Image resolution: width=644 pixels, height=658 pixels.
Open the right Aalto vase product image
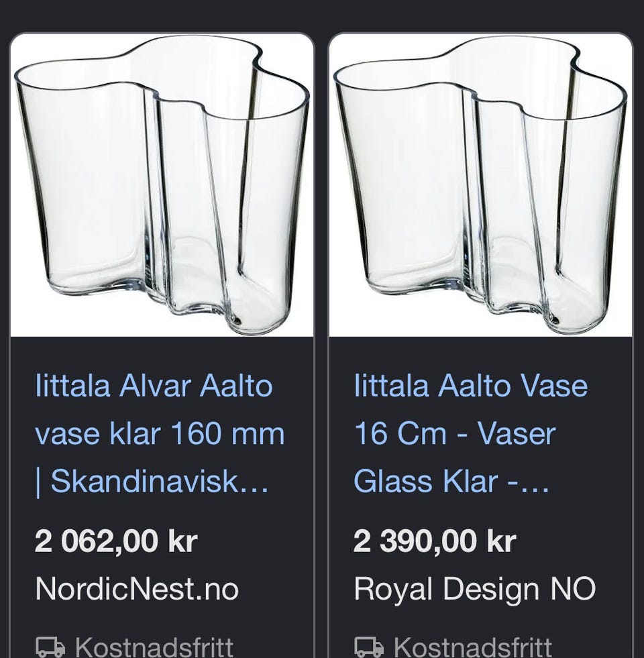480,184
